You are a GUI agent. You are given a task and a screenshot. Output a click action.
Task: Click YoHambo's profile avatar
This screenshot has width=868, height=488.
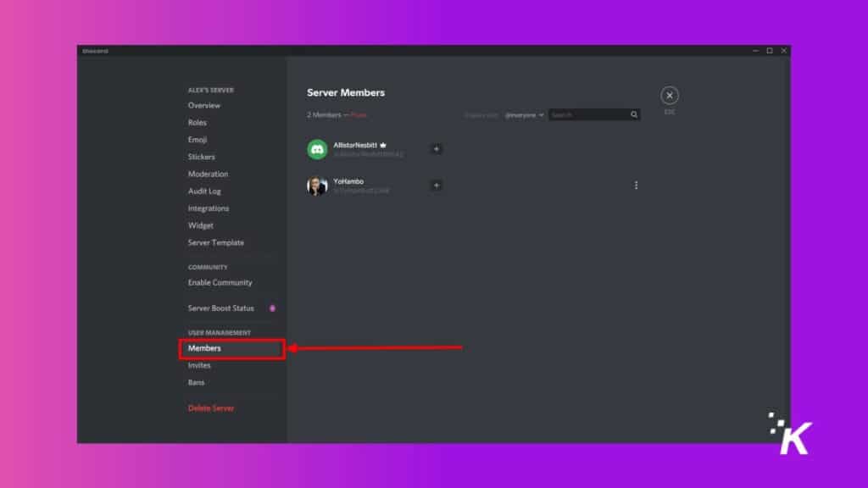pos(317,186)
